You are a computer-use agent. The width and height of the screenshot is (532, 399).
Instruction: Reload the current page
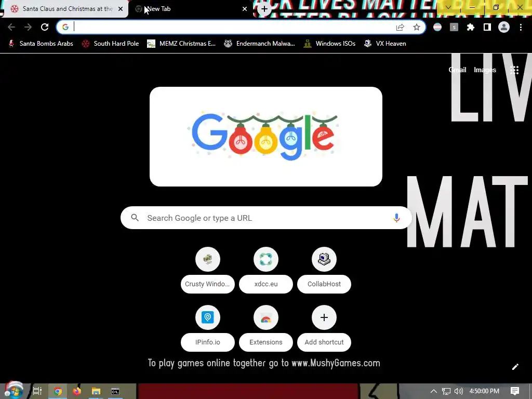pos(45,27)
